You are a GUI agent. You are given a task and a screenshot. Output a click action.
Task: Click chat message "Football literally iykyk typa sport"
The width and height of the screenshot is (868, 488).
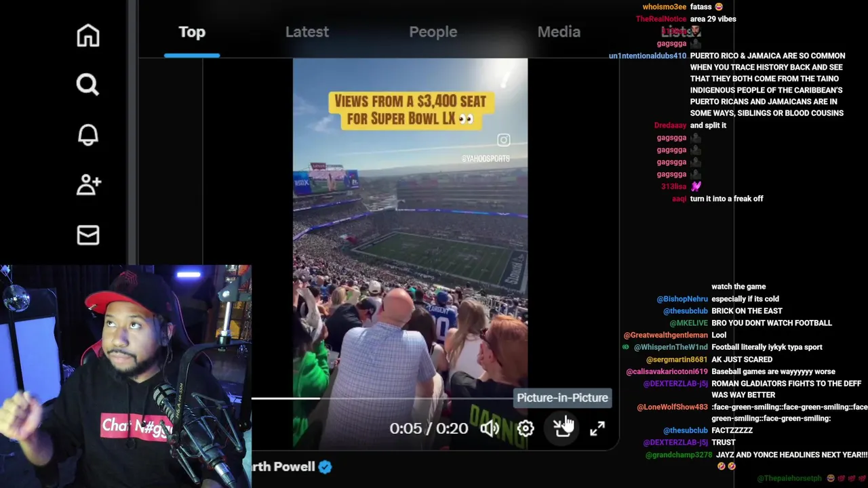767,347
